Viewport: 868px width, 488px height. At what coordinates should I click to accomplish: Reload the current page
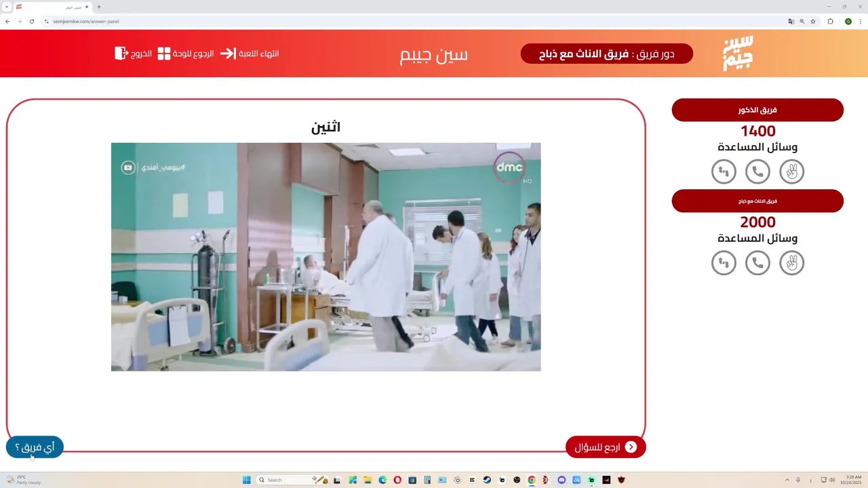pos(31,21)
